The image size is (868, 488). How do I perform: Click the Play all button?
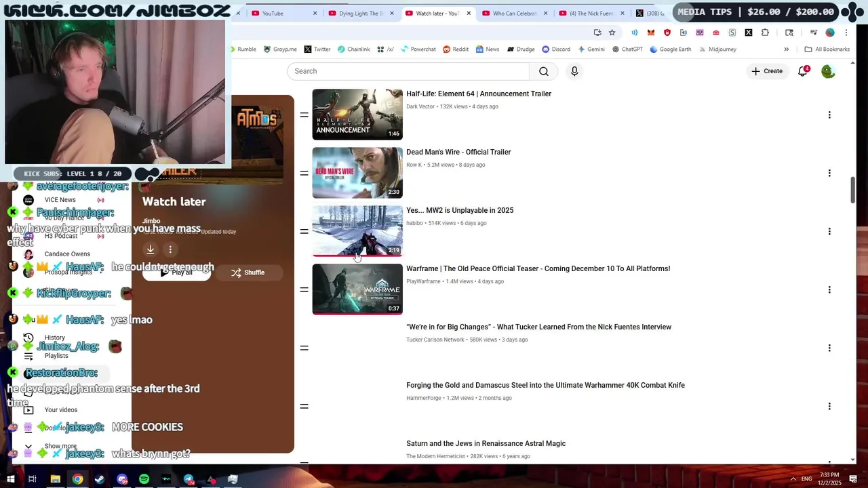pos(176,272)
